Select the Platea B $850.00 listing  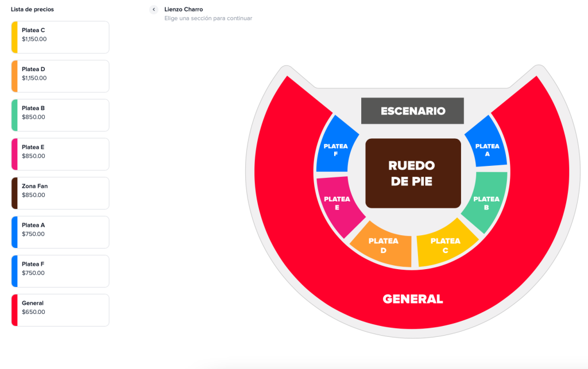pos(59,115)
